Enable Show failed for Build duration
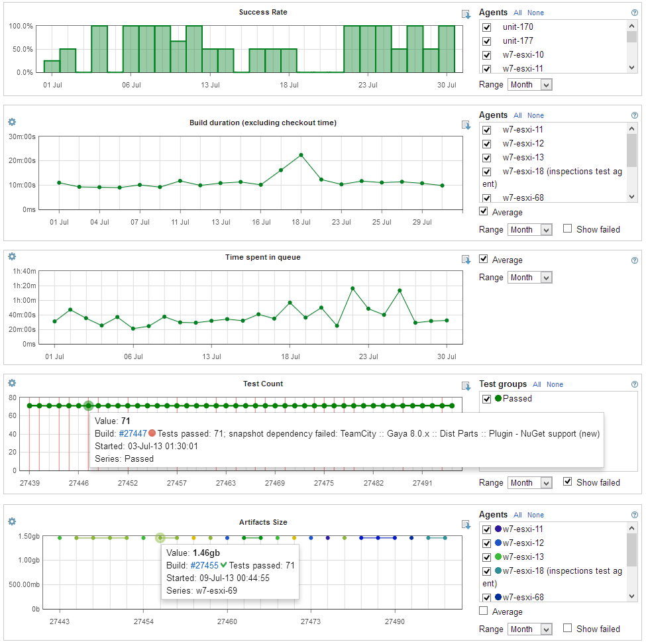646x644 pixels. 567,229
